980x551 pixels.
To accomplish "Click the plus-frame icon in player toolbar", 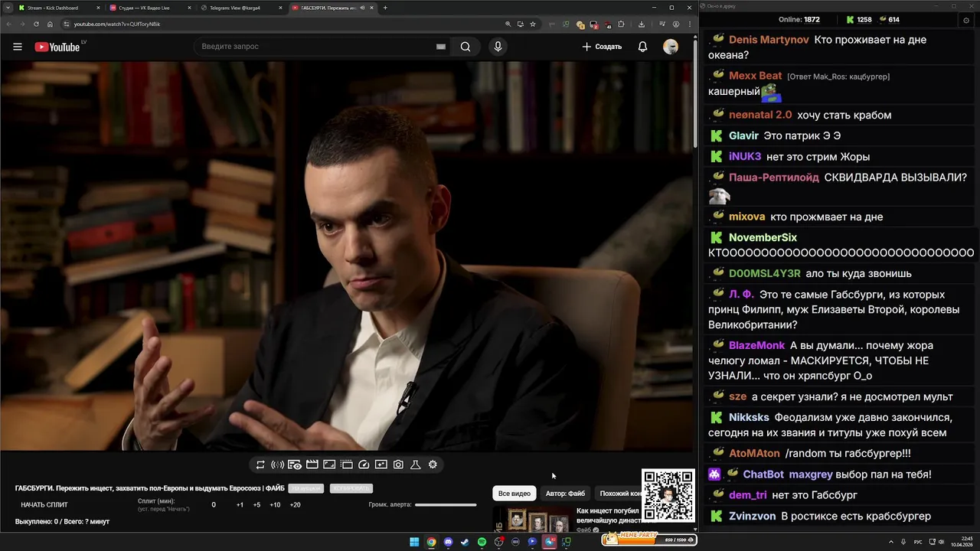I will click(381, 465).
